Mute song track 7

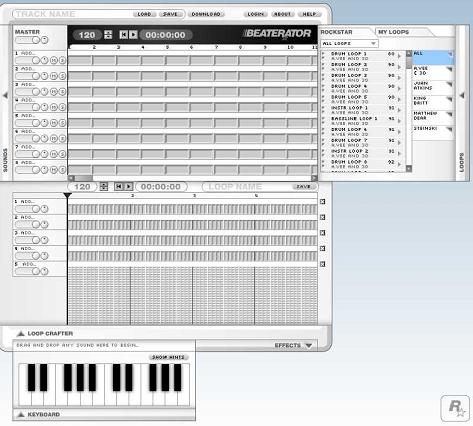[54, 154]
